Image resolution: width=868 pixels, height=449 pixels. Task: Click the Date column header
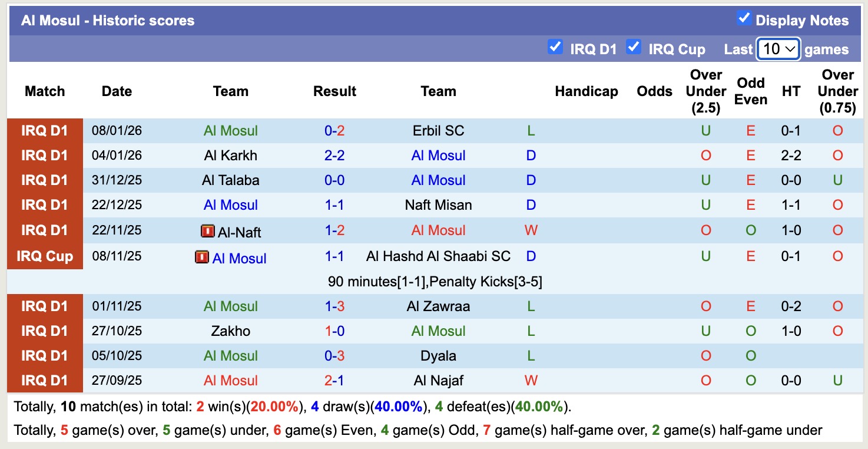tap(116, 91)
